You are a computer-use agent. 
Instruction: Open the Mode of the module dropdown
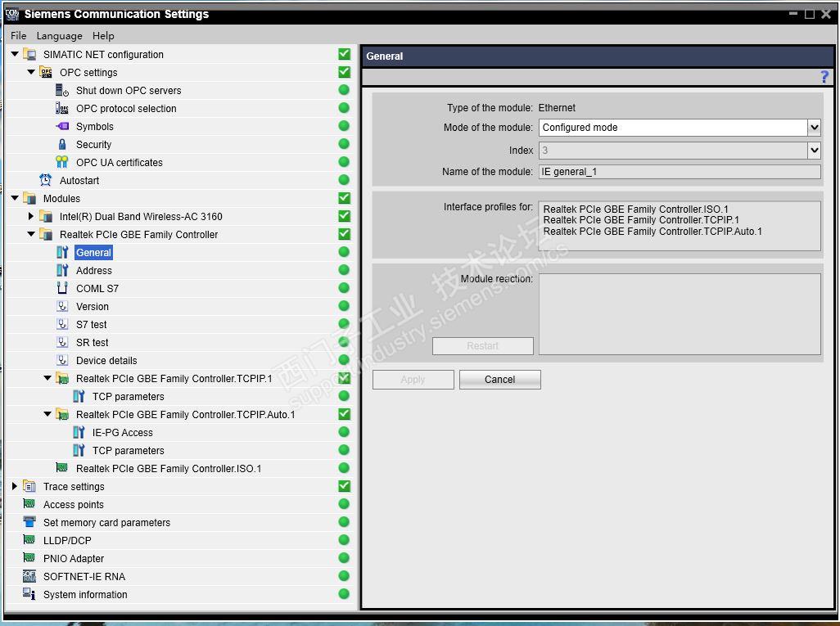click(815, 128)
